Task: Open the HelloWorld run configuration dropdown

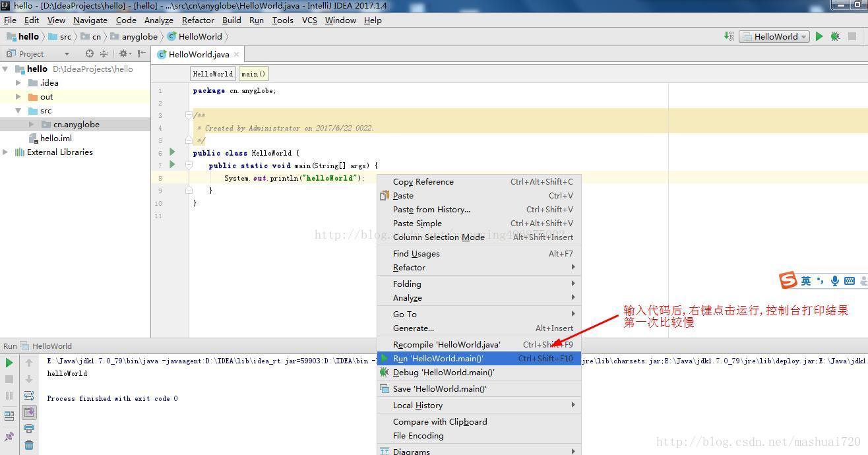Action: pyautogui.click(x=774, y=36)
